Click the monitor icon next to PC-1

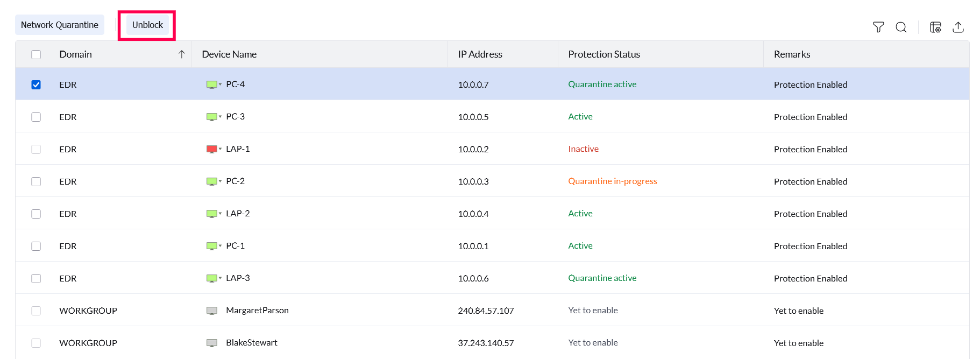211,245
